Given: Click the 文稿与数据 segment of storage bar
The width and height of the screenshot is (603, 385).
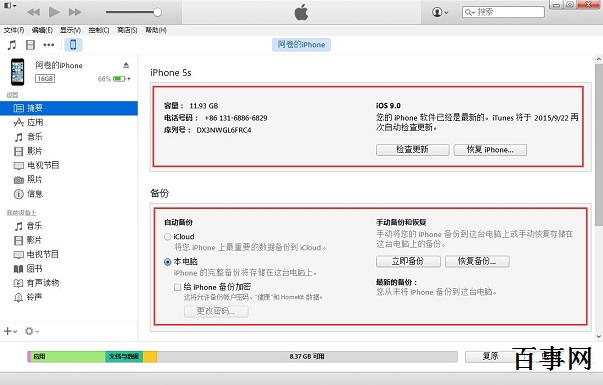Looking at the screenshot, I should tap(124, 357).
